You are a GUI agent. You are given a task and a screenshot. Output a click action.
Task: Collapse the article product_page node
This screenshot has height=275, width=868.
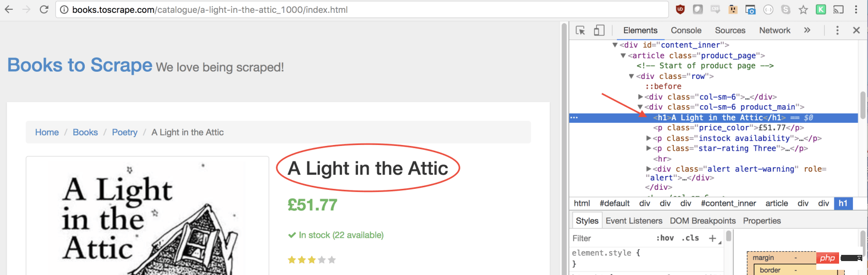pos(623,56)
